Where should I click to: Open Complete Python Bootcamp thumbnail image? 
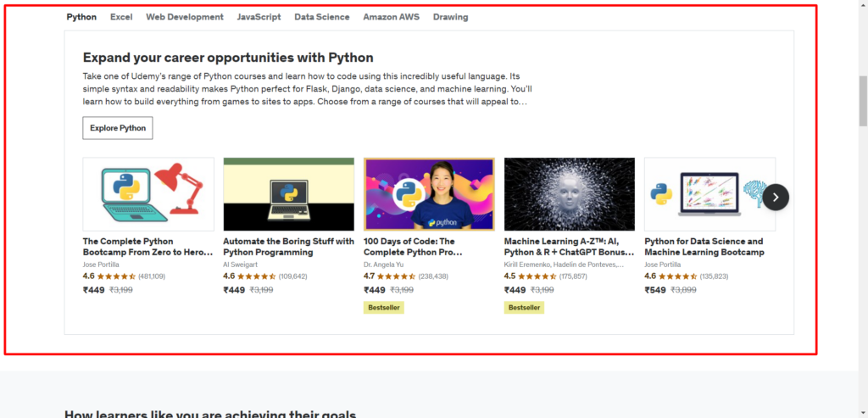click(x=148, y=194)
